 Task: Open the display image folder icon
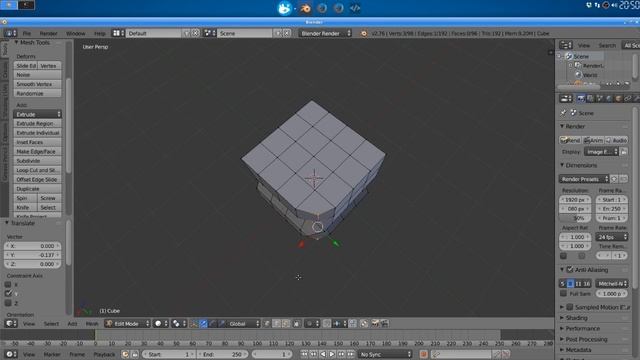[x=624, y=152]
